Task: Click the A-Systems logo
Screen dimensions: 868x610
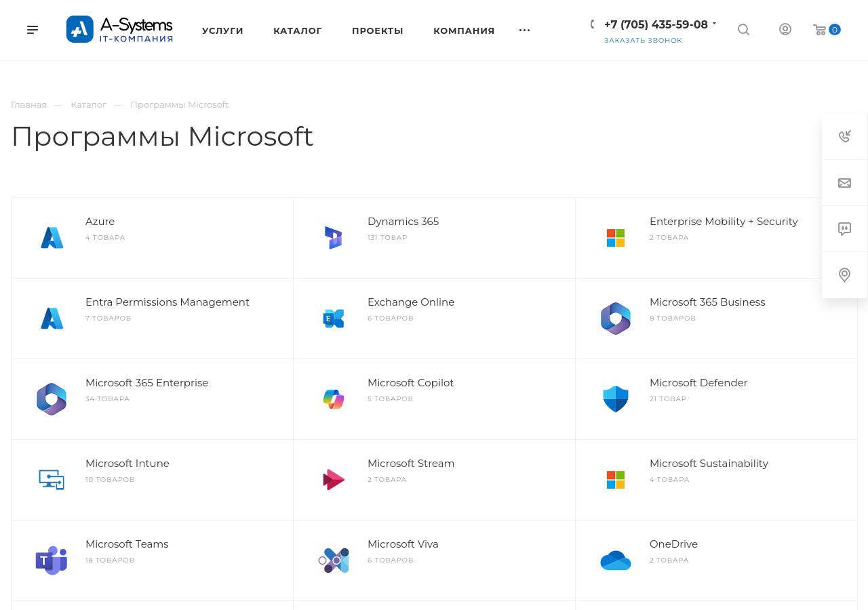Action: point(119,29)
